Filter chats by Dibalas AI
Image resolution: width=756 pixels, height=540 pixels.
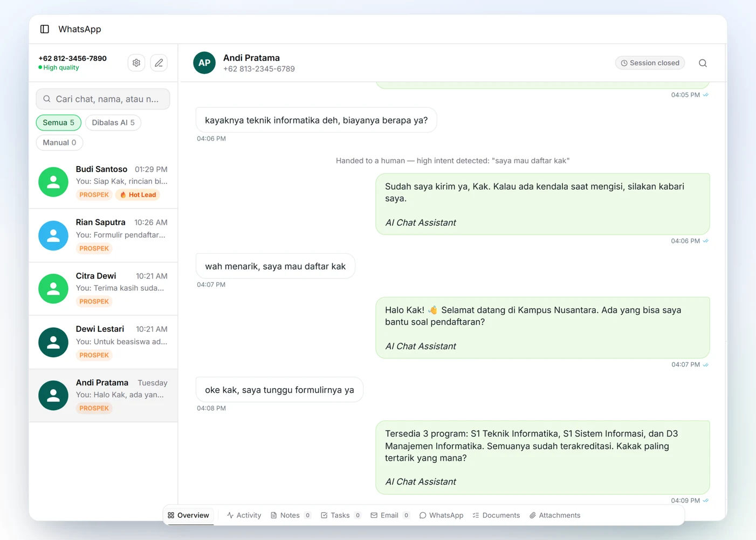[x=113, y=123]
